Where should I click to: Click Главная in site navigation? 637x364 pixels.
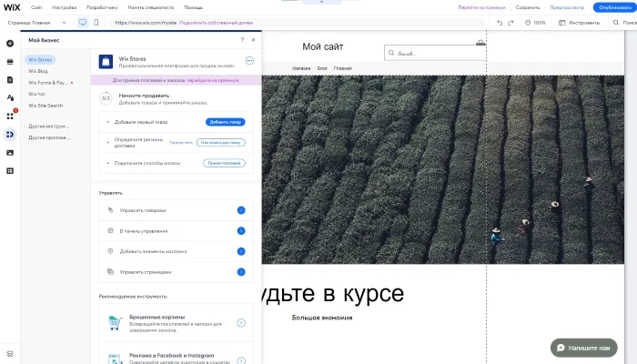(343, 68)
